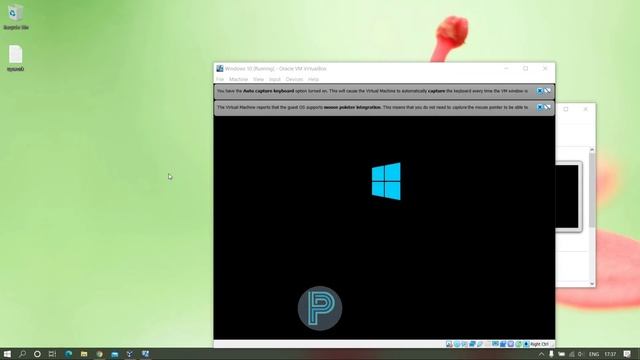Open the View menu
This screenshot has width=640, height=360.
tap(258, 79)
